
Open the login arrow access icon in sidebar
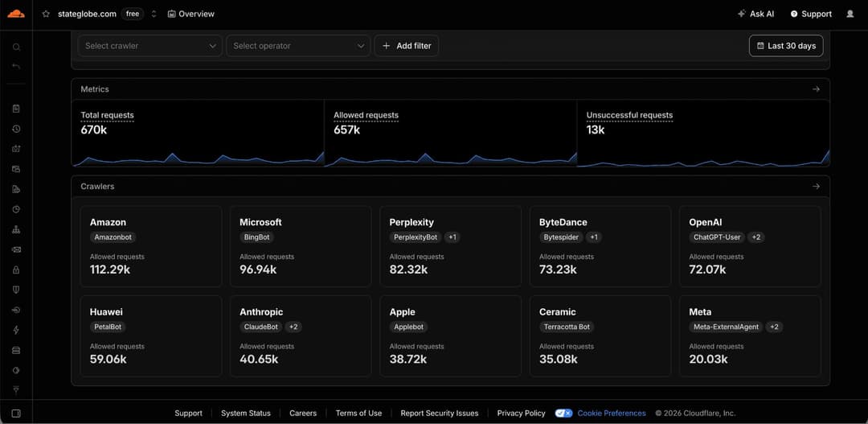point(16,310)
